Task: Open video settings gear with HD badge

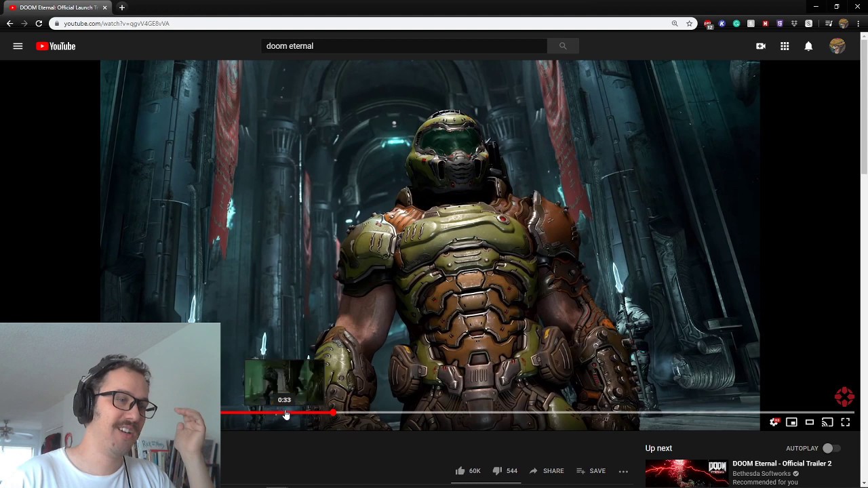Action: click(774, 422)
